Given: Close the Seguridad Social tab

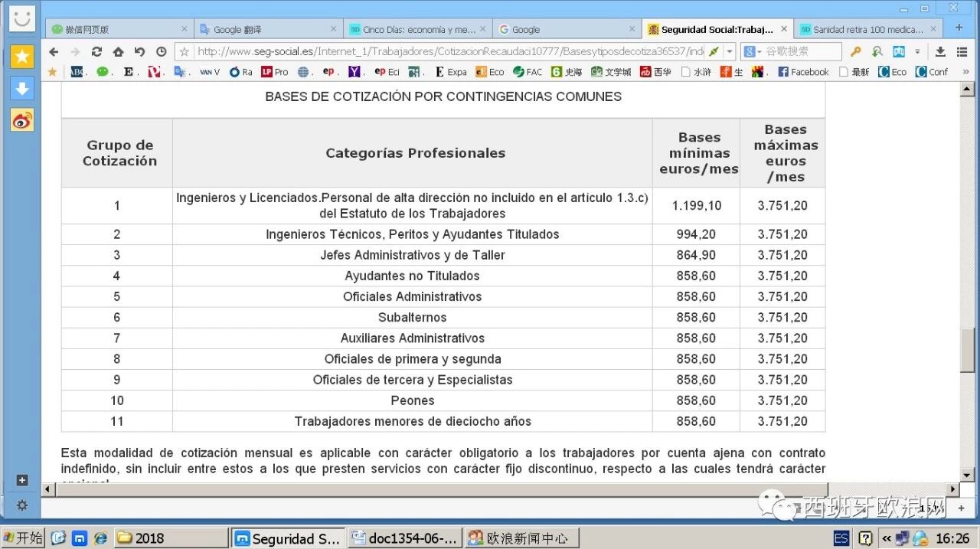Looking at the screenshot, I should pyautogui.click(x=784, y=29).
